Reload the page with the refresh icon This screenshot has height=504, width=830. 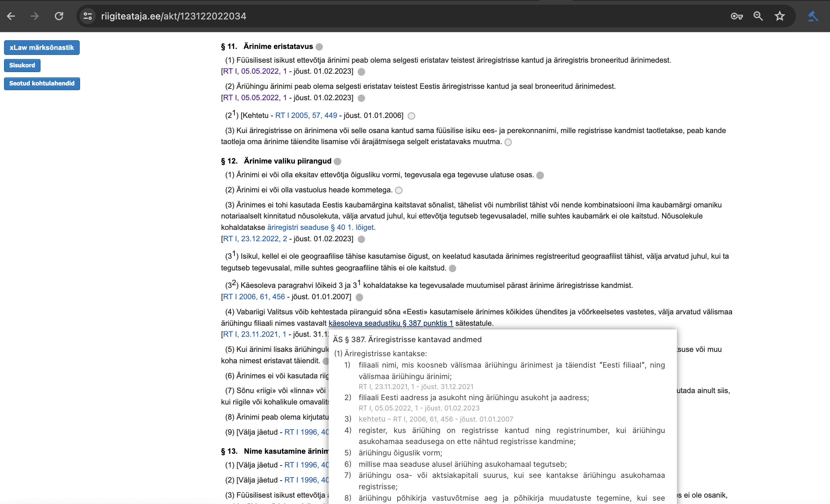pos(59,16)
